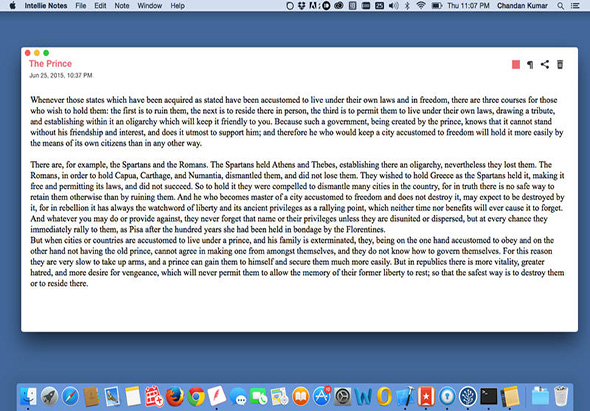Open Launchpad rocket icon in dock
Image resolution: width=590 pixels, height=411 pixels.
49,396
